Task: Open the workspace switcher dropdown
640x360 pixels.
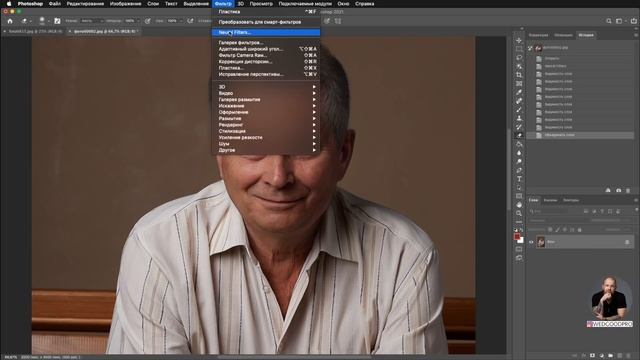Action: (620, 20)
